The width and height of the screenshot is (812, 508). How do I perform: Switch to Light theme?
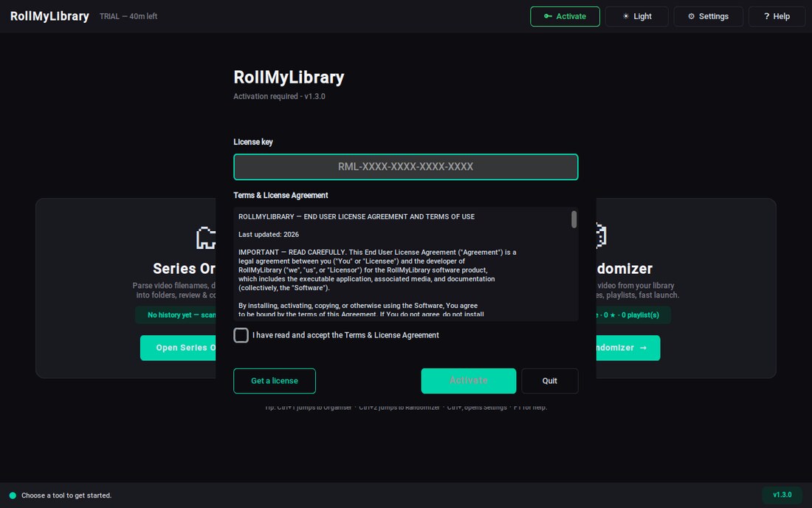(x=637, y=16)
